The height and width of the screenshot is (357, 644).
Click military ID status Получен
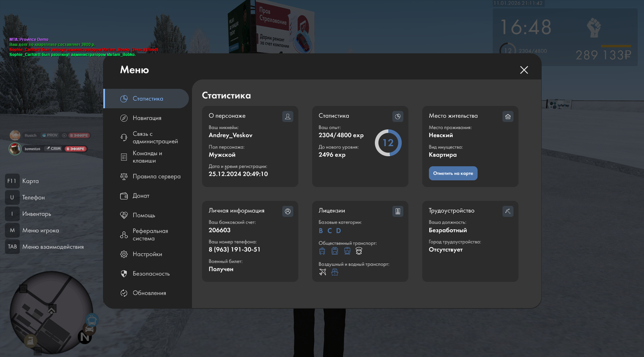(x=221, y=269)
